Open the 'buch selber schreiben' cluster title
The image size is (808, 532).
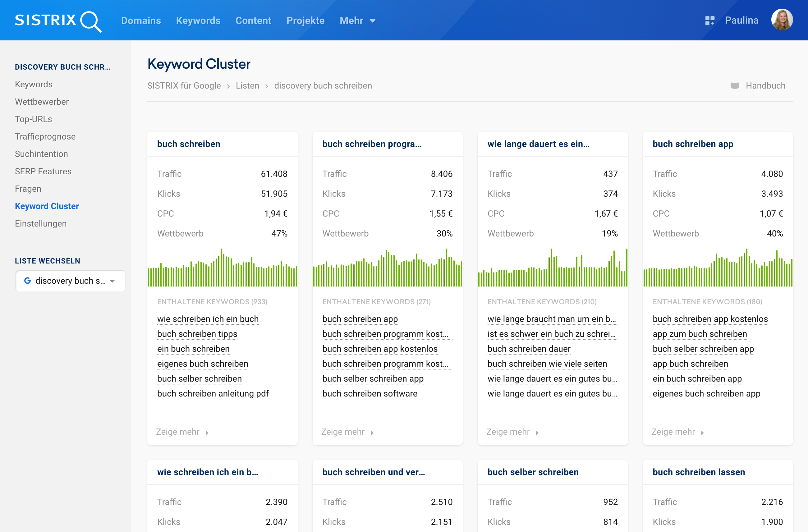pos(533,472)
